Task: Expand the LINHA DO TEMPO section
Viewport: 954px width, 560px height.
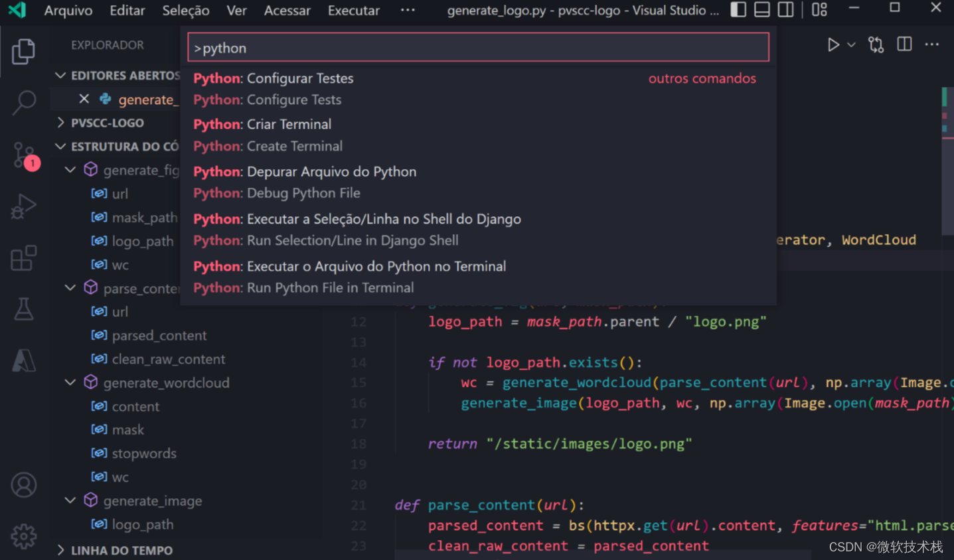Action: coord(60,550)
